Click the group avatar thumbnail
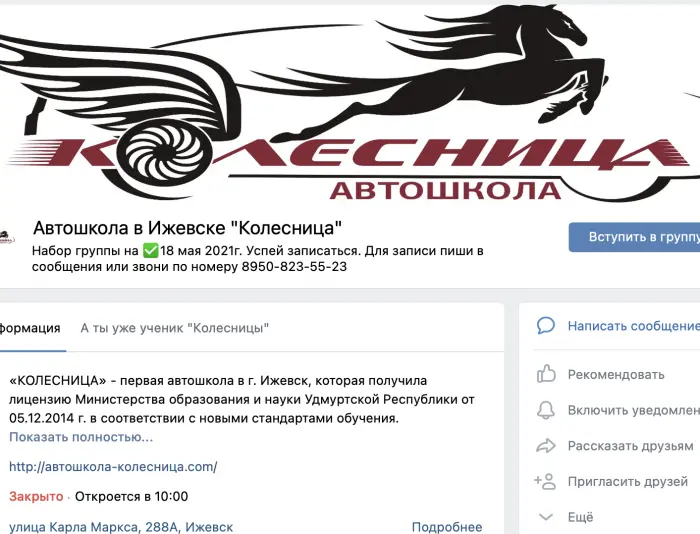Image resolution: width=700 pixels, height=534 pixels. pyautogui.click(x=6, y=237)
